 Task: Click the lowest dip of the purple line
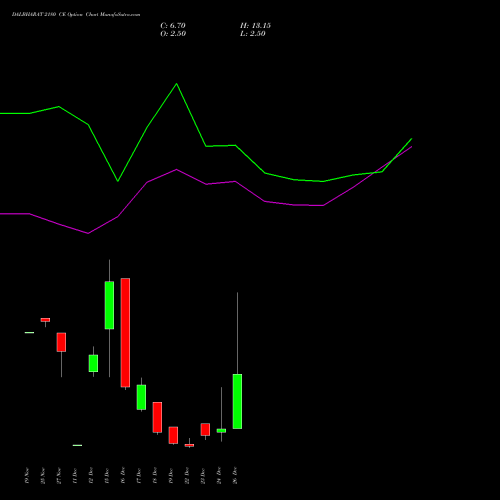coord(88,233)
